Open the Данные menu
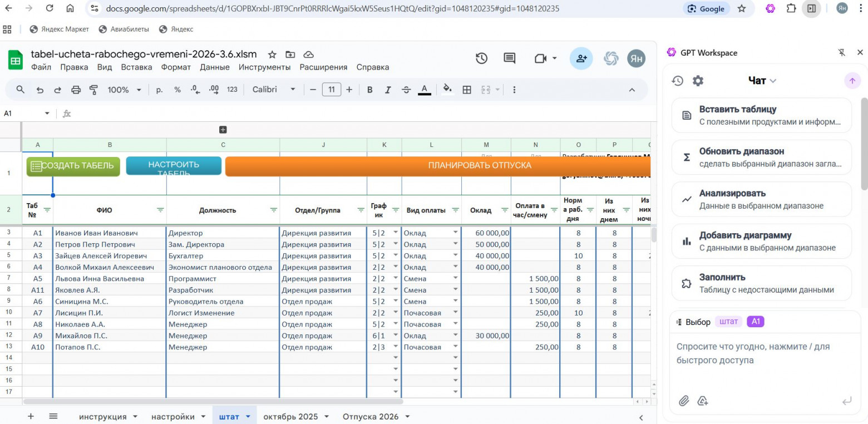The image size is (868, 424). pos(214,67)
